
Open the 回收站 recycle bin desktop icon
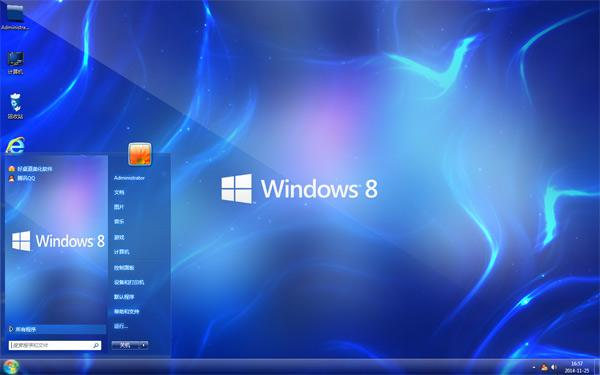pos(15,106)
